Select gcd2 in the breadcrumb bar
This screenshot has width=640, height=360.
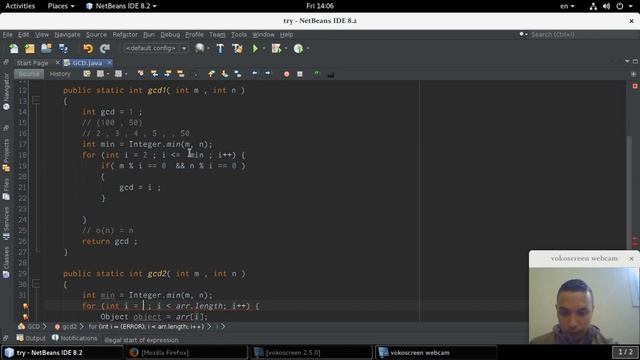66,327
